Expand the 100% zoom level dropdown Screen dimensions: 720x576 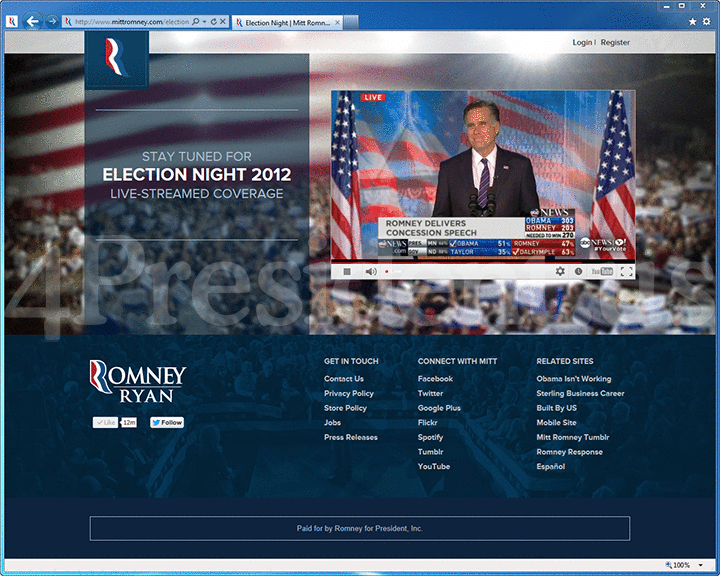[x=701, y=565]
